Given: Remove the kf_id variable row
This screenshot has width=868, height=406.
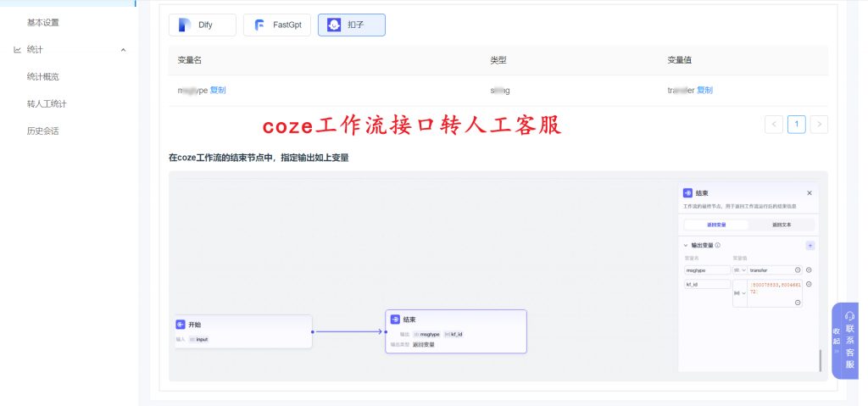Looking at the screenshot, I should [809, 284].
